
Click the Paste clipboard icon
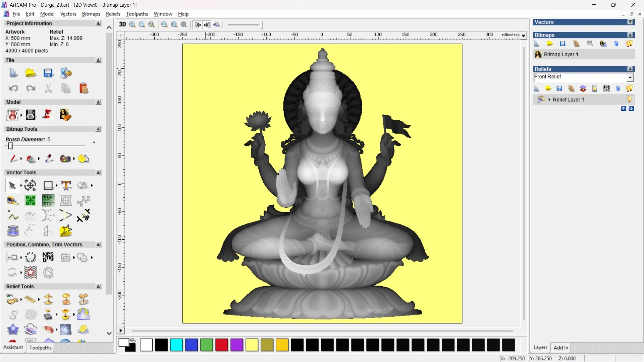(x=84, y=88)
